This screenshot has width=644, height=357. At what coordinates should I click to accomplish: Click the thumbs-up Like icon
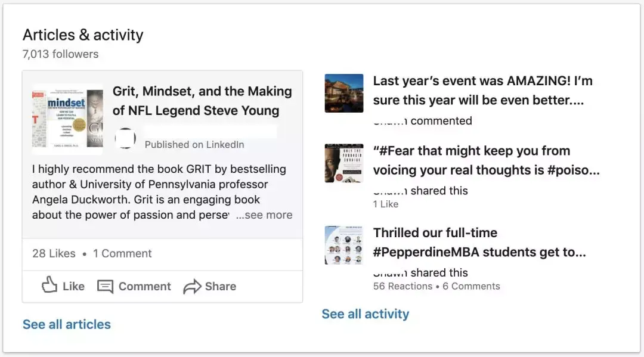click(x=49, y=285)
